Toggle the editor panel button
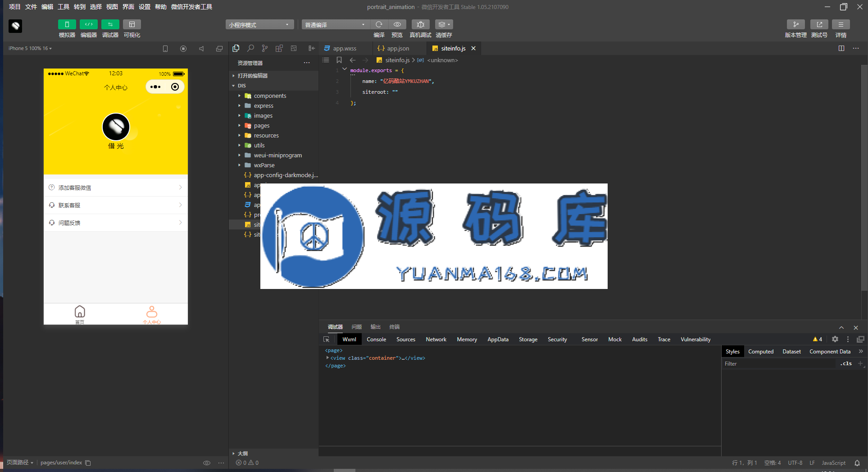868x472 pixels. 88,24
